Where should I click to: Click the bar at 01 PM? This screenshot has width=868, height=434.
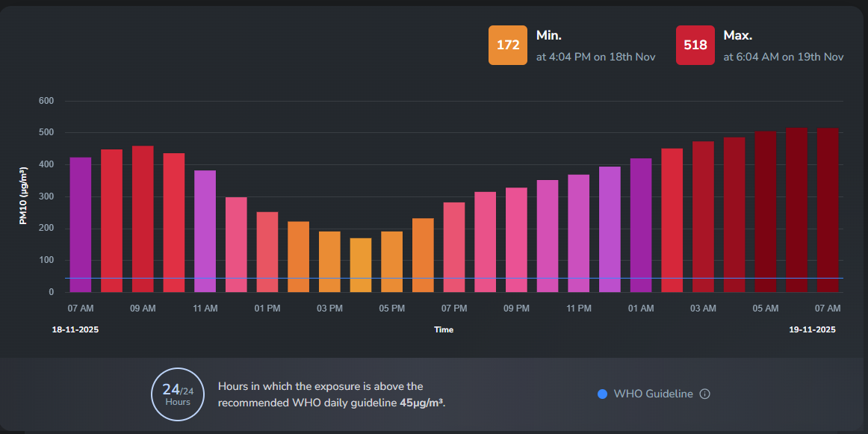click(267, 252)
